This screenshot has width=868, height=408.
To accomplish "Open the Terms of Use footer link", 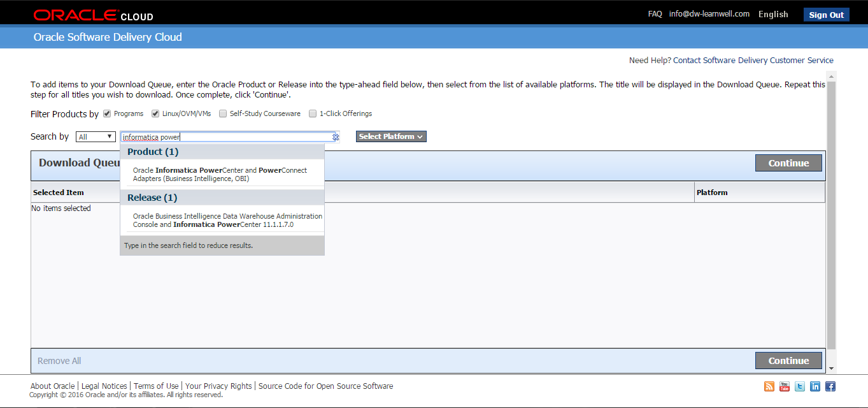I will (x=156, y=386).
